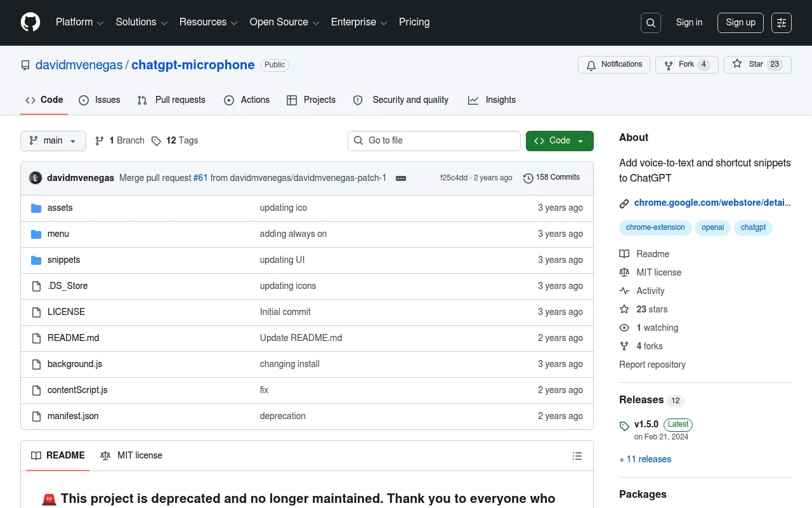Click the Sign in link
812x508 pixels.
689,23
